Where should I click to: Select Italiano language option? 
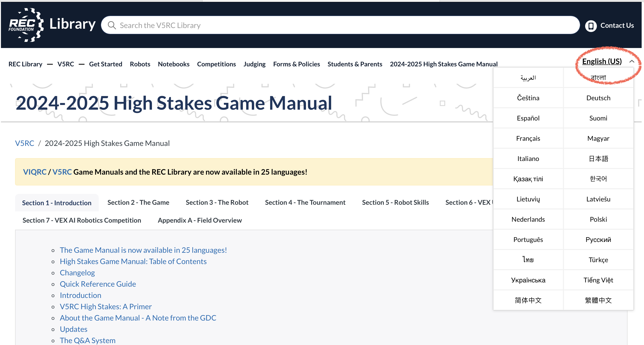[528, 159]
